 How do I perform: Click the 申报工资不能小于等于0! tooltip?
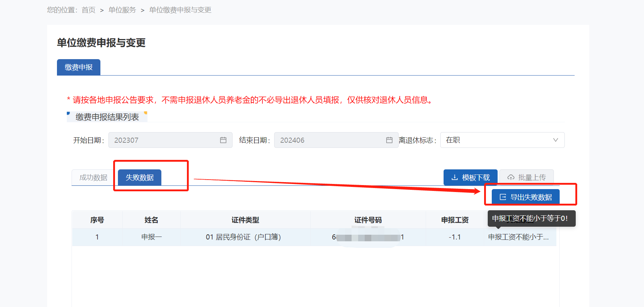tap(532, 218)
